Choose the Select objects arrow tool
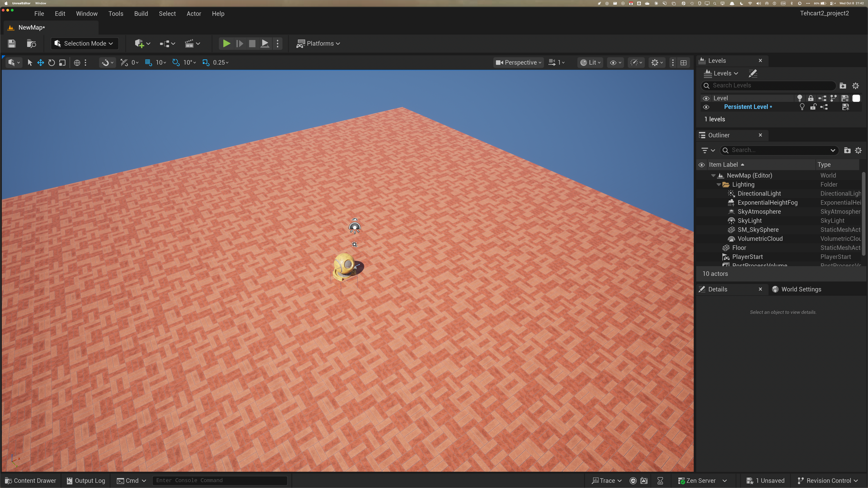 pyautogui.click(x=30, y=63)
